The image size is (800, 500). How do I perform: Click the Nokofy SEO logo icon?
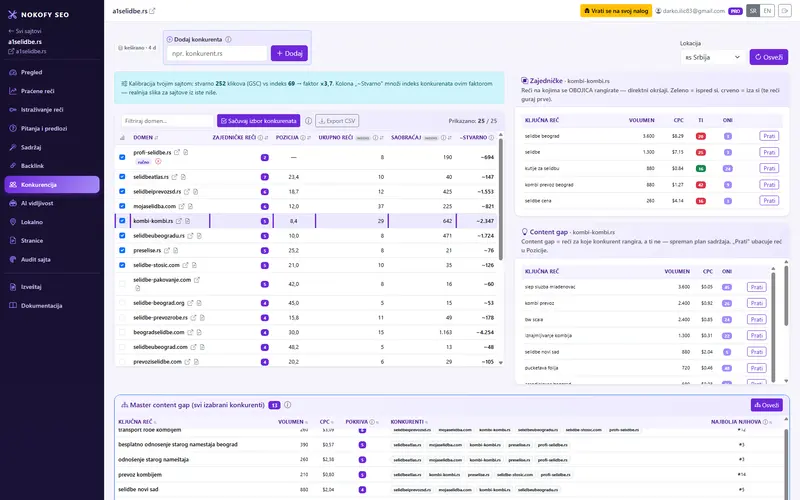[12, 14]
